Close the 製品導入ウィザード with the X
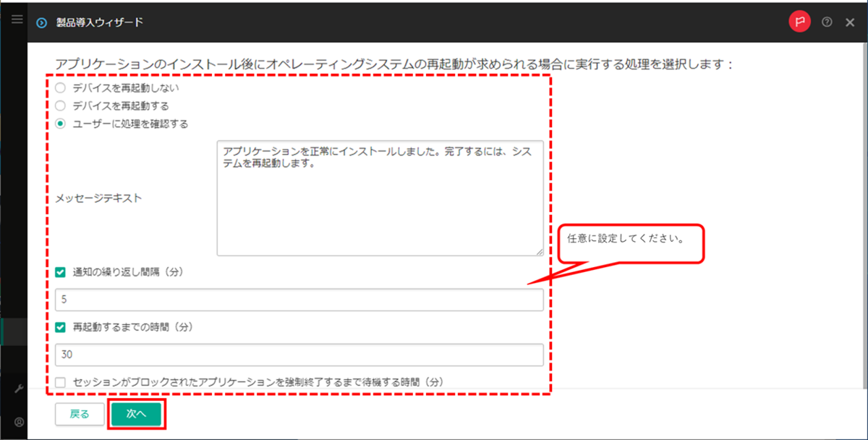This screenshot has height=440, width=868. point(850,22)
